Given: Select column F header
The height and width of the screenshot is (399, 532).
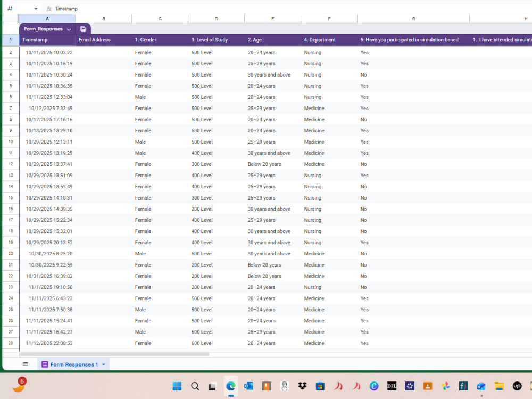Looking at the screenshot, I should pyautogui.click(x=329, y=19).
